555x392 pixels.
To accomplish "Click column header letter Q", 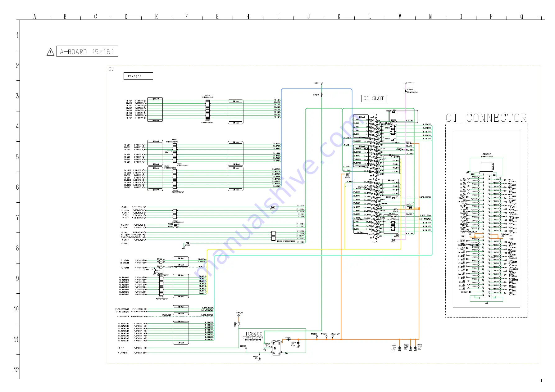I will pyautogui.click(x=521, y=16).
